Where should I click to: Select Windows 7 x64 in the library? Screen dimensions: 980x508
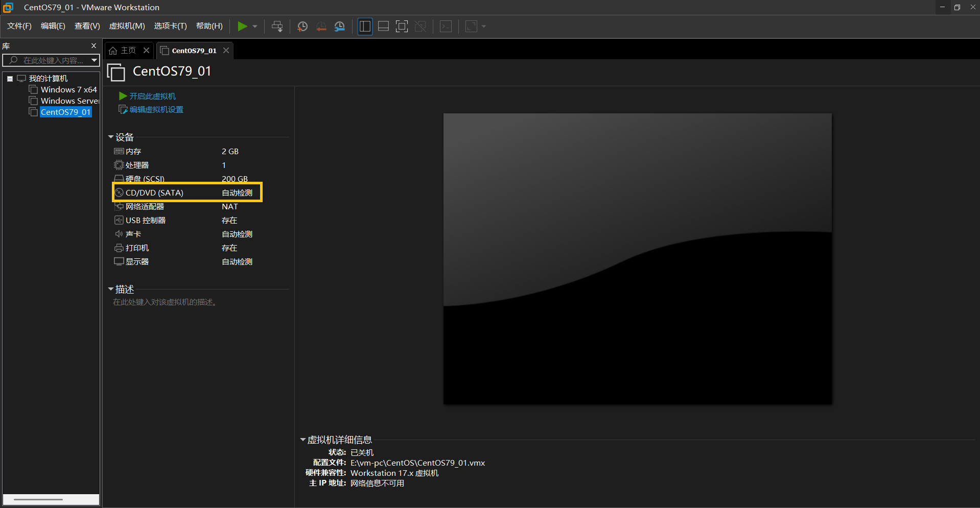tap(68, 90)
